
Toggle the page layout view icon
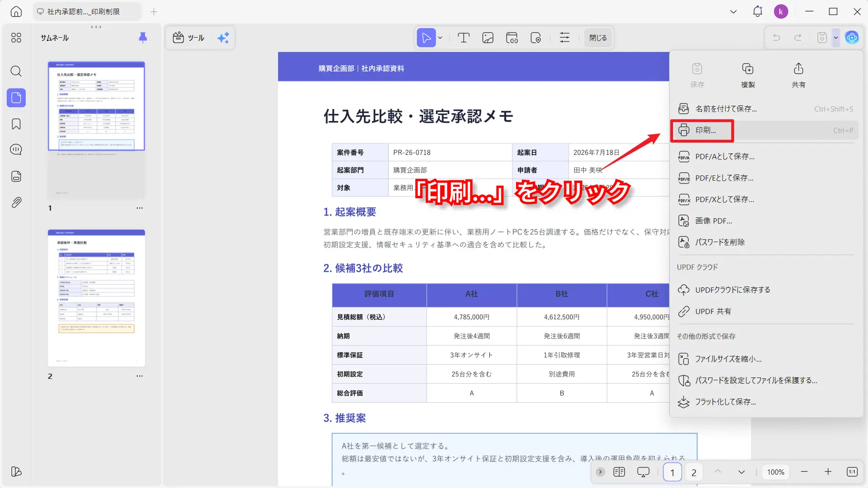pyautogui.click(x=619, y=472)
